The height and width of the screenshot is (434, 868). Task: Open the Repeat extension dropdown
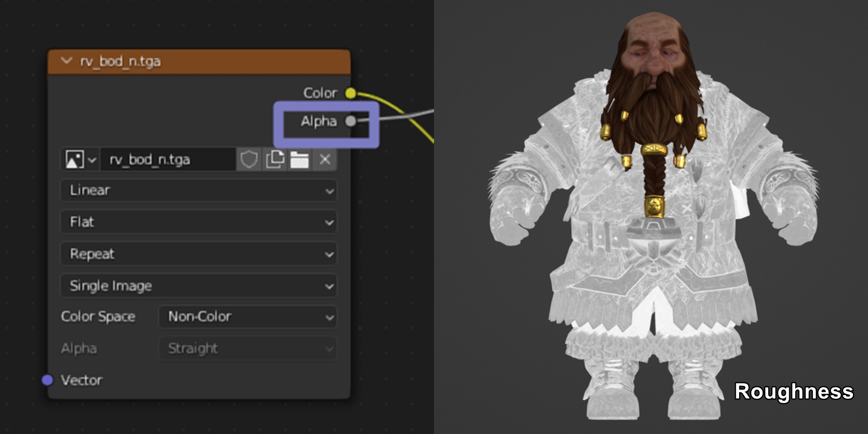199,254
